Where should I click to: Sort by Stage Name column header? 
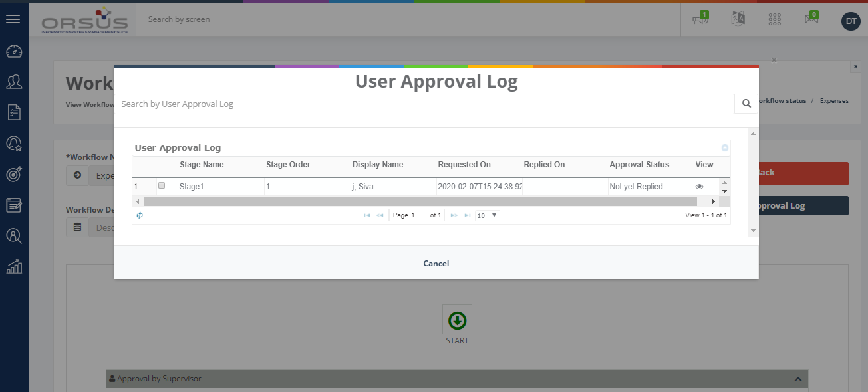click(202, 165)
